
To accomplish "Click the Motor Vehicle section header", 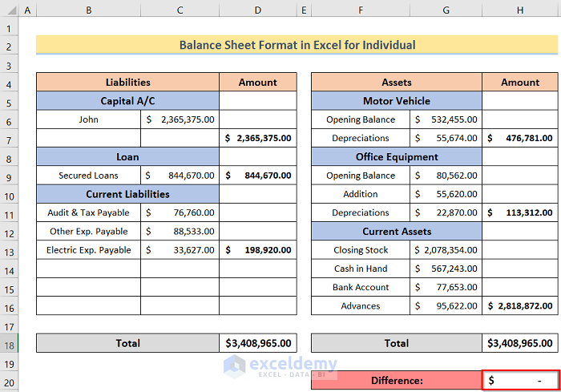I will [396, 101].
